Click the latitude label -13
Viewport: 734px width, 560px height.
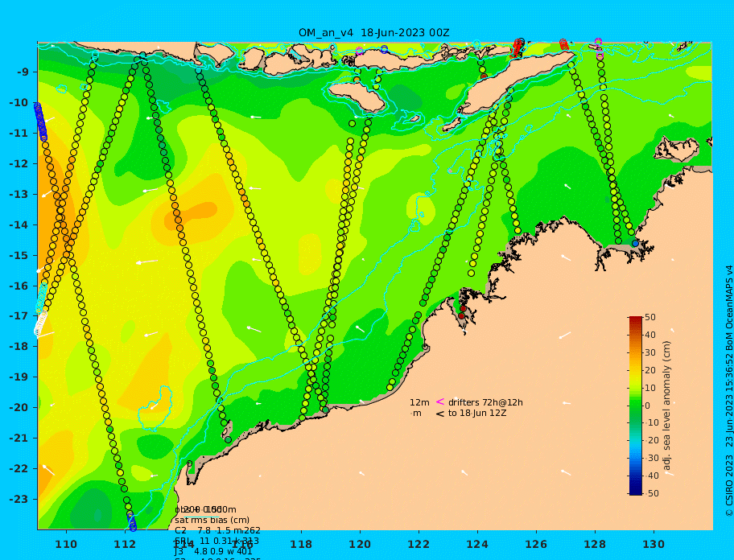tap(19, 194)
